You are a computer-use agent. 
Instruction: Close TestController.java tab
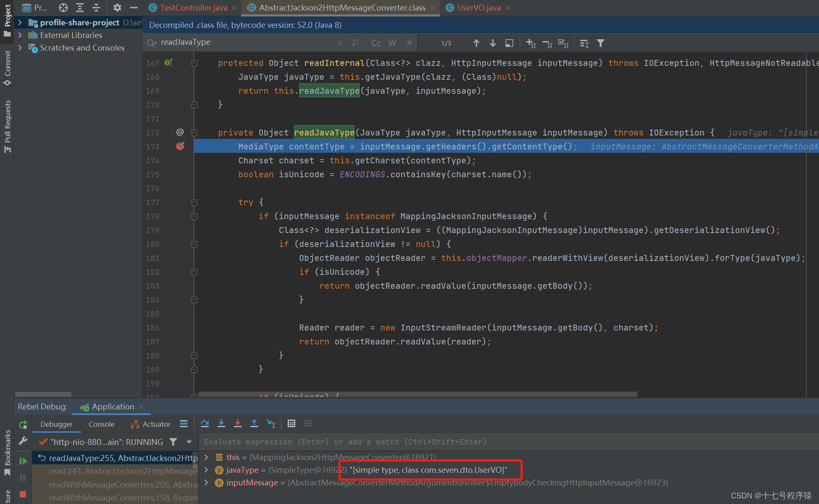click(234, 8)
